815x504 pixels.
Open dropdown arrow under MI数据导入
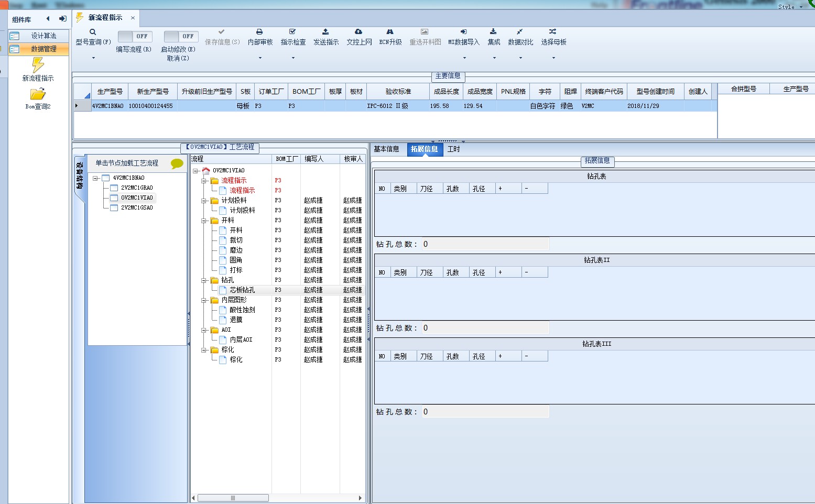pyautogui.click(x=464, y=58)
